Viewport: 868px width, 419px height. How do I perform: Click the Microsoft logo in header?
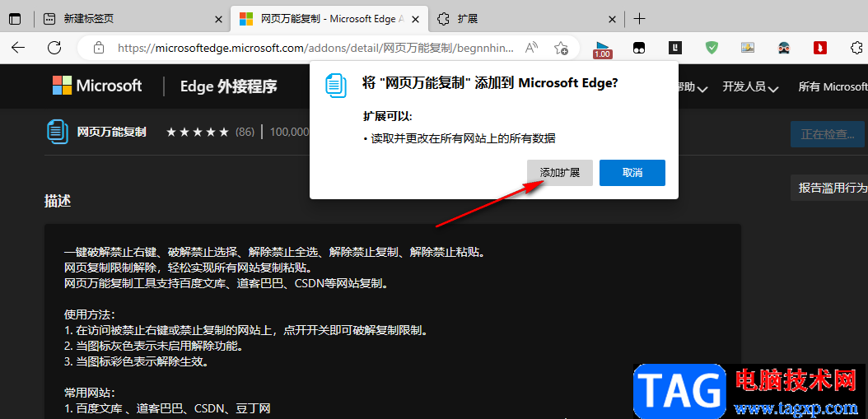[97, 86]
